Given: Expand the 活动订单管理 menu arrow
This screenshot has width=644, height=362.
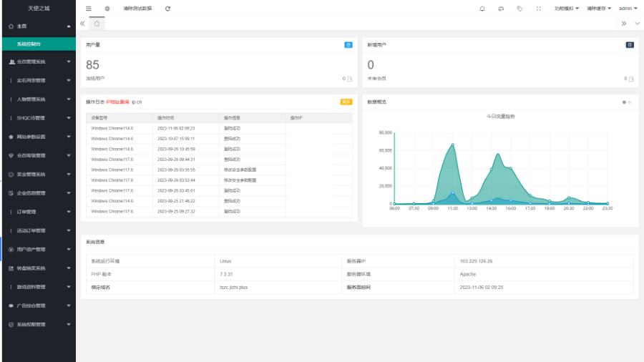Looking at the screenshot, I should tap(69, 230).
